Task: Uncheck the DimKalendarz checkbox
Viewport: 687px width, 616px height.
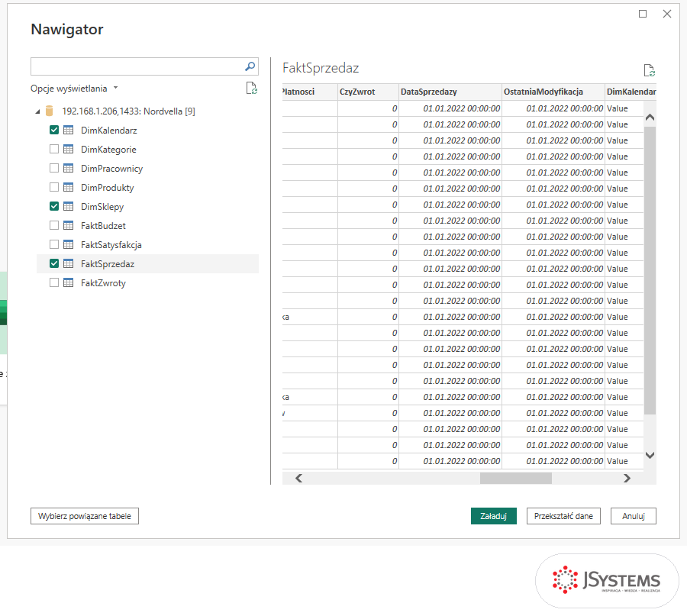Action: 54,130
